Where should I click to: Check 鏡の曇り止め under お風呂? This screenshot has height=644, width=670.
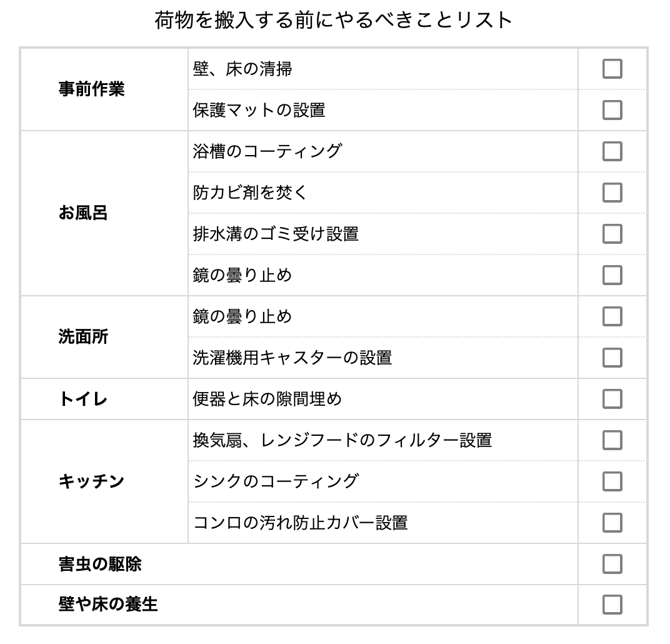tap(612, 275)
